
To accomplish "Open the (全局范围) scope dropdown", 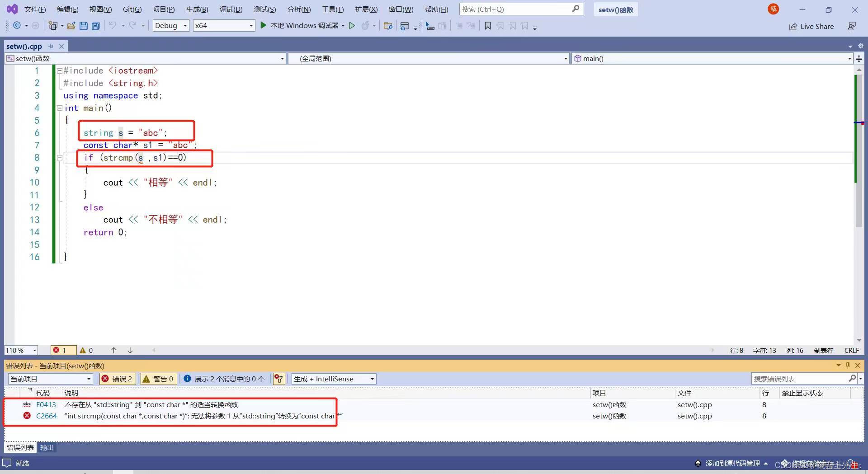I will point(428,58).
